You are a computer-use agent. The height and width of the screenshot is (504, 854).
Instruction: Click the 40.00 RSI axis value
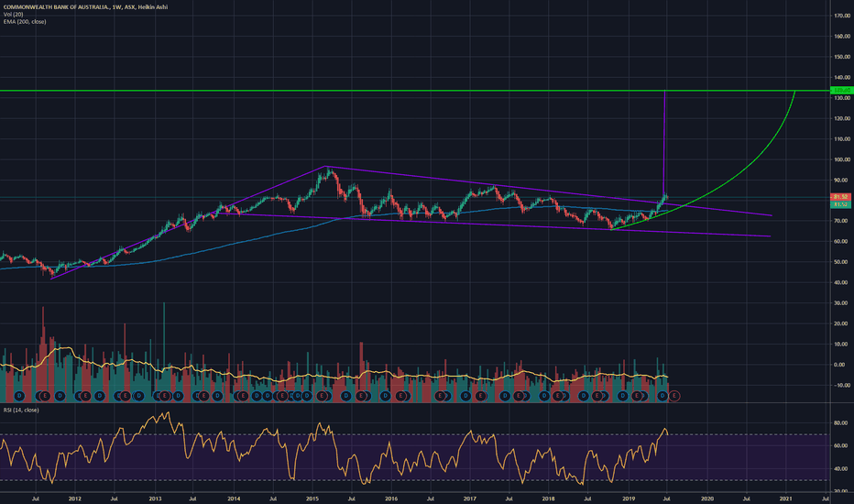coord(840,468)
